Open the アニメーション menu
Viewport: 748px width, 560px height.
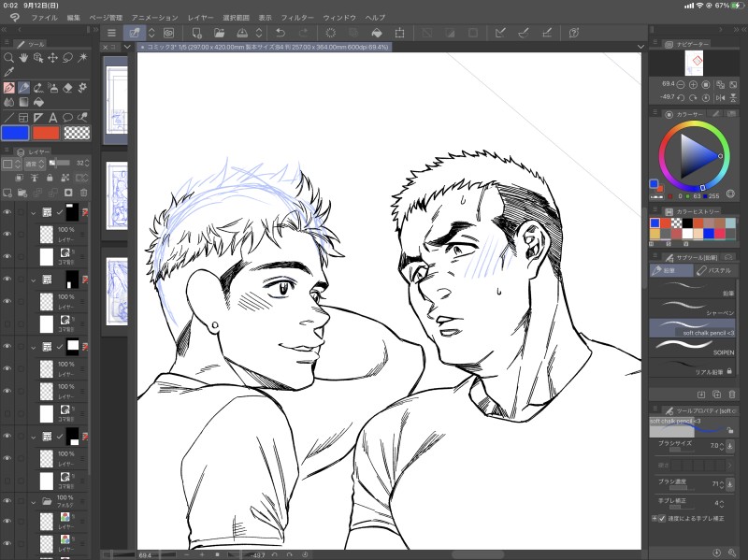point(154,18)
